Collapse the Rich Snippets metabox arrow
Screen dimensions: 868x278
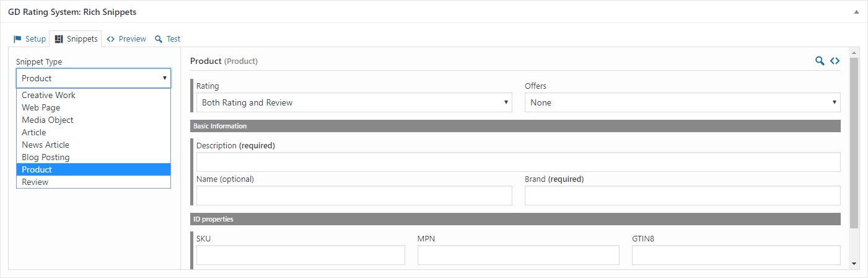pos(856,12)
